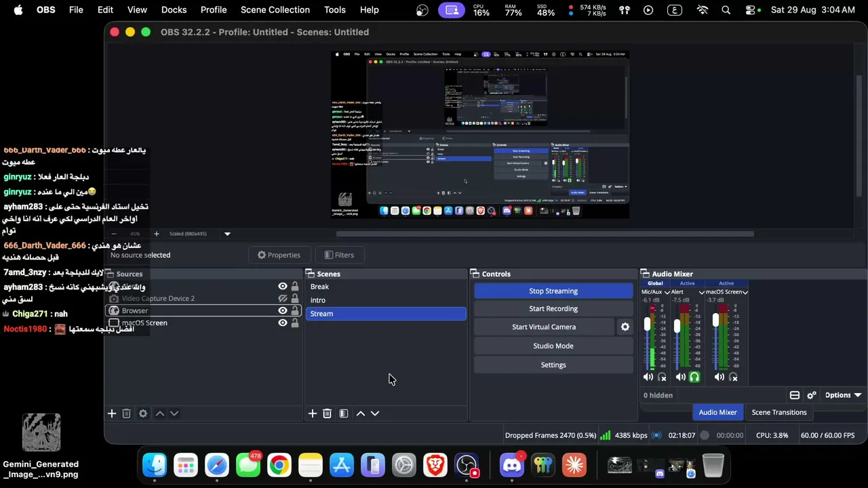
Task: Add a new scene with the plus icon
Action: [x=313, y=413]
